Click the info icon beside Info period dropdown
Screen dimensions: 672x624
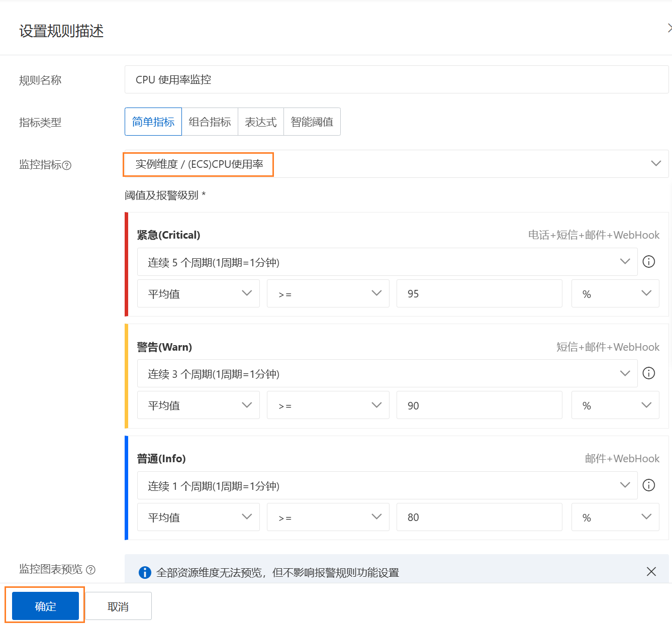648,485
